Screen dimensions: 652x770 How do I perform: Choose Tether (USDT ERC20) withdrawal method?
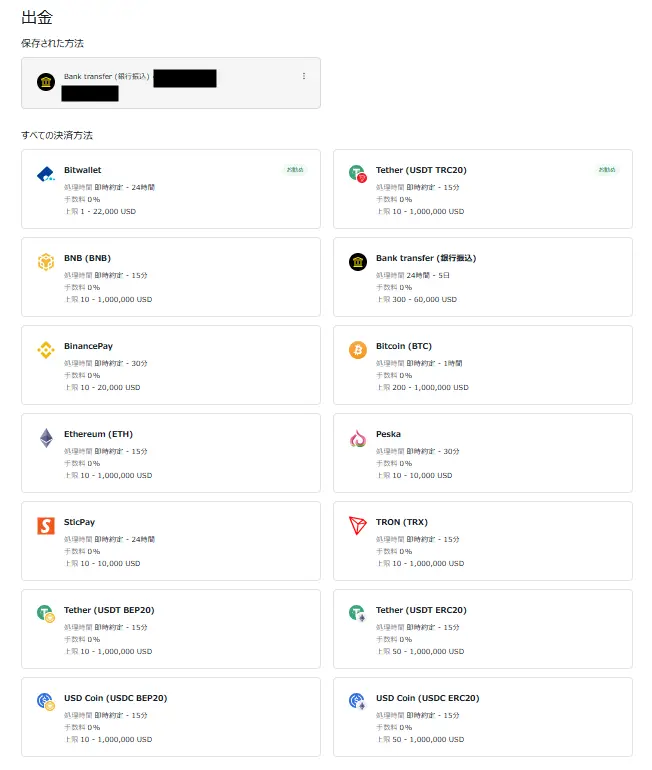(483, 629)
